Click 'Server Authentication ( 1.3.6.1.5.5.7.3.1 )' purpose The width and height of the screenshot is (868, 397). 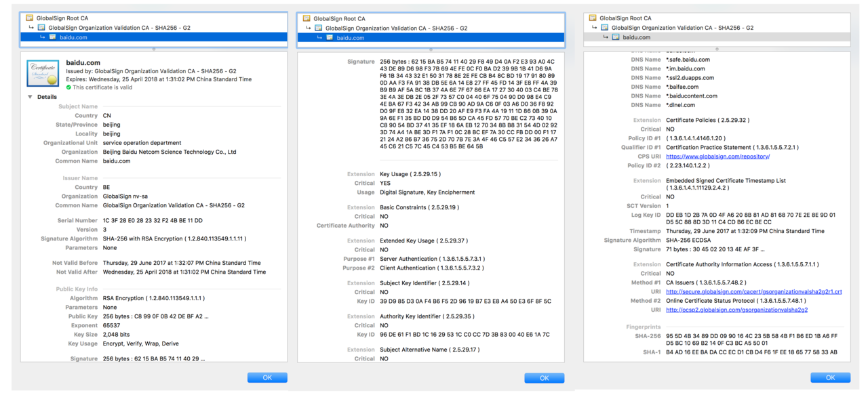[432, 259]
